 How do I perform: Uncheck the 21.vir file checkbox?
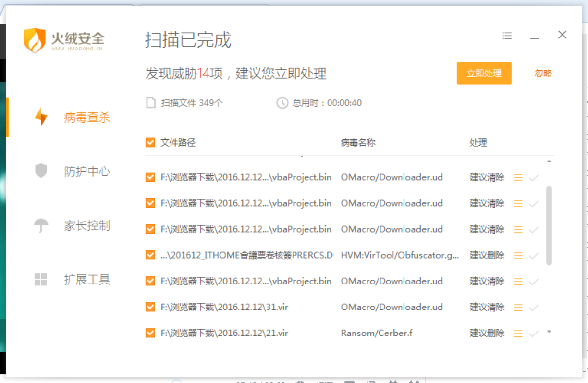tap(150, 333)
